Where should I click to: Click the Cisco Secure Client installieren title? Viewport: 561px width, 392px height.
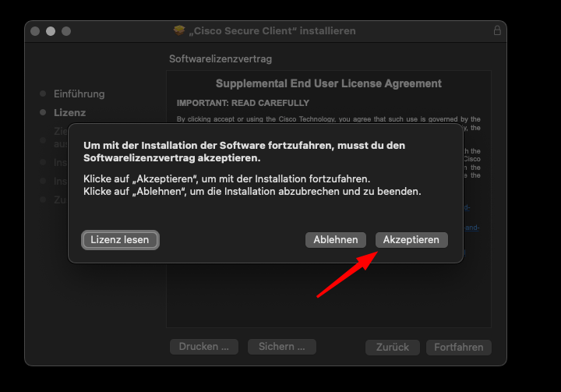(x=271, y=31)
